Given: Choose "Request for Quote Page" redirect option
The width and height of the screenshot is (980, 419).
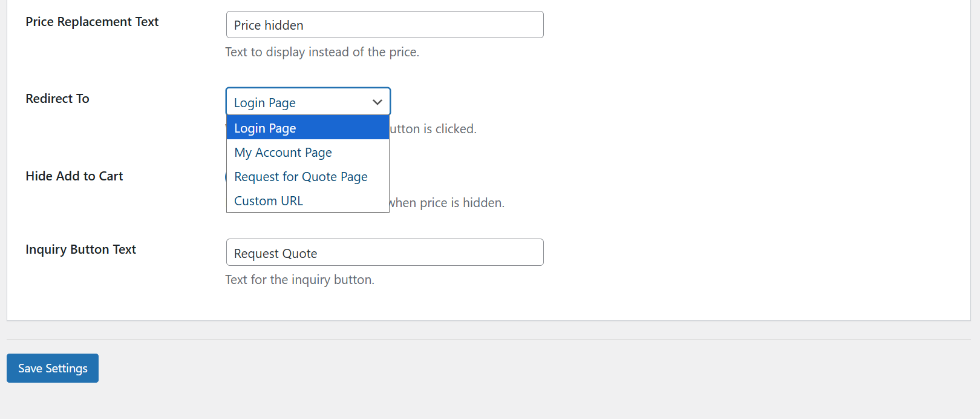Looking at the screenshot, I should click(301, 176).
